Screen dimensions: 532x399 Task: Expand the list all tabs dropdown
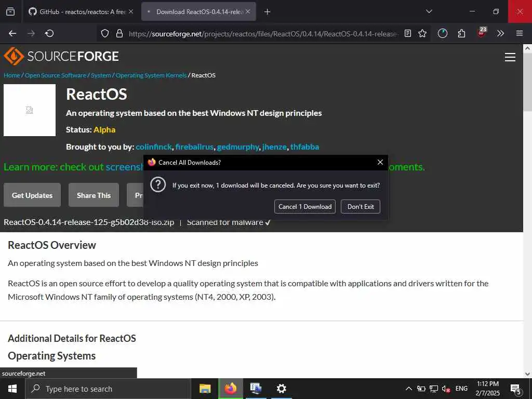click(x=429, y=11)
